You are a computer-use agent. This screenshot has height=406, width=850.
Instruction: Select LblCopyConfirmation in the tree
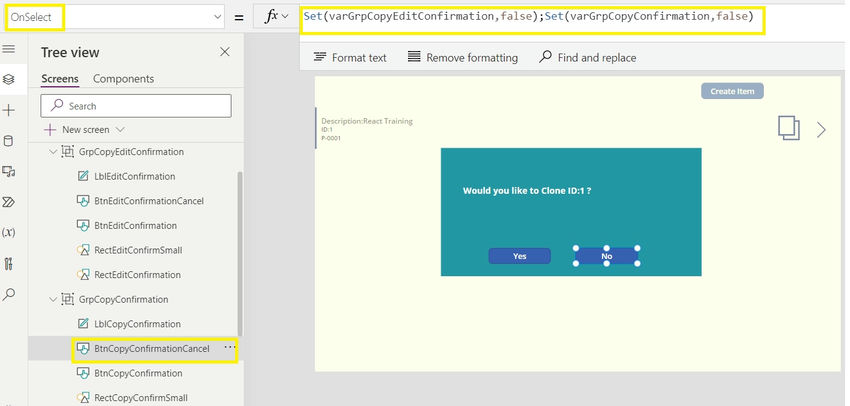tap(138, 324)
